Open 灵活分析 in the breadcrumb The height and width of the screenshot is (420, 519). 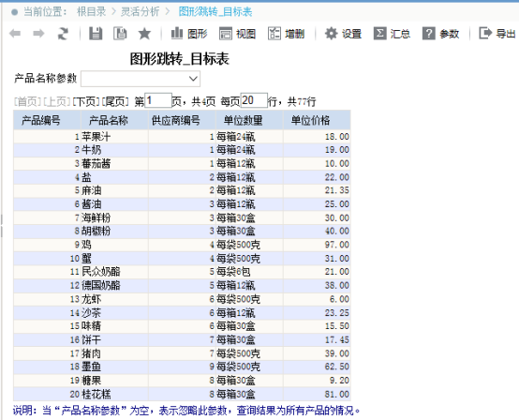point(140,12)
